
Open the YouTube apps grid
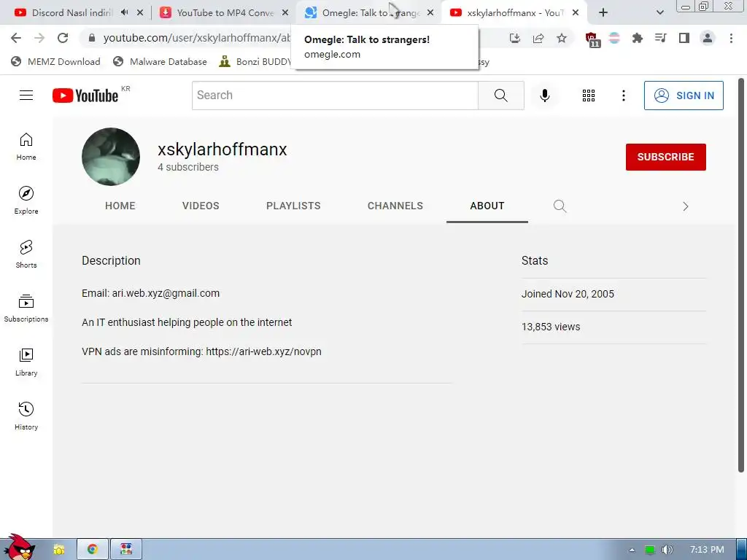coord(589,96)
